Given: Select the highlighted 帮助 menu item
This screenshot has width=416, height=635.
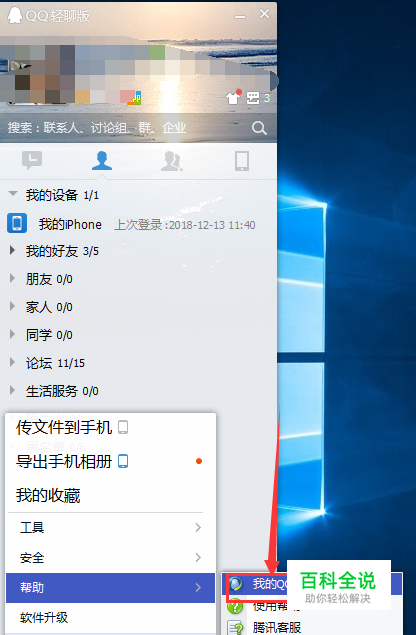Looking at the screenshot, I should click(x=111, y=588).
